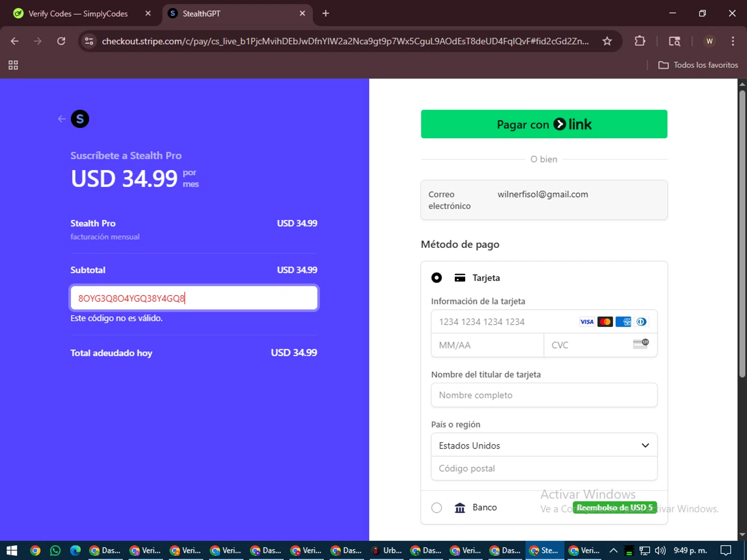Click the CVC input field

[601, 345]
